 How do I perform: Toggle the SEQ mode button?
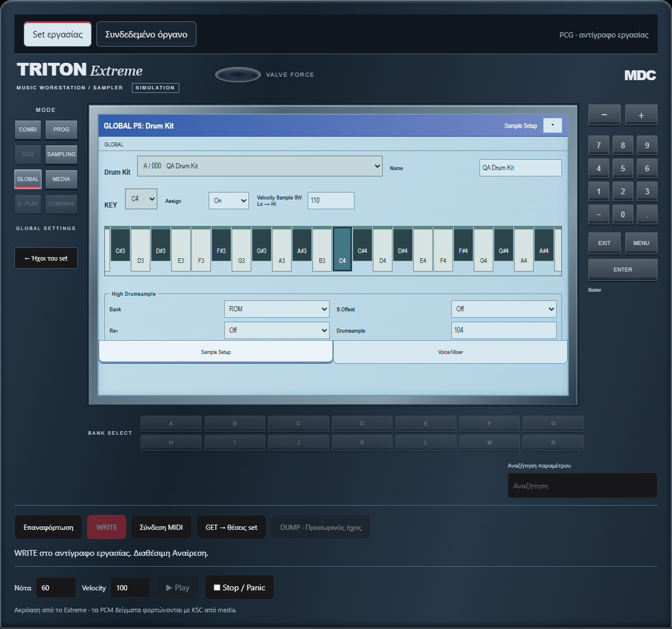point(28,155)
